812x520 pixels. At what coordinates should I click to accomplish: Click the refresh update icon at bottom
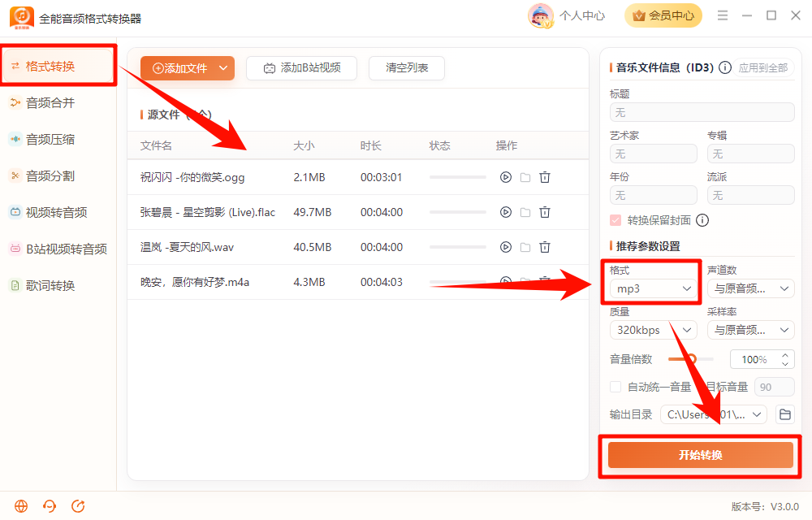[x=78, y=506]
